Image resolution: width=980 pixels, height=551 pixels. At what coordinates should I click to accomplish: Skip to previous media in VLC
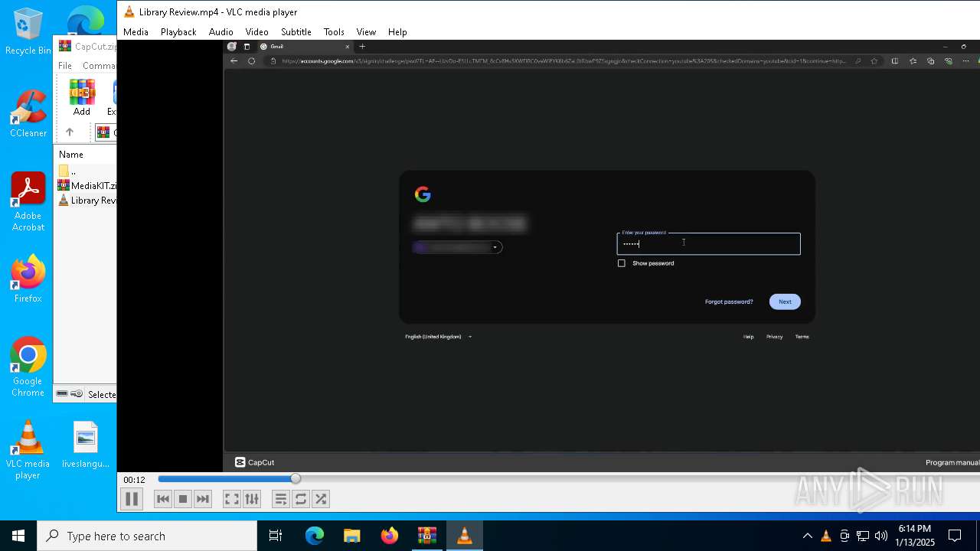click(163, 499)
